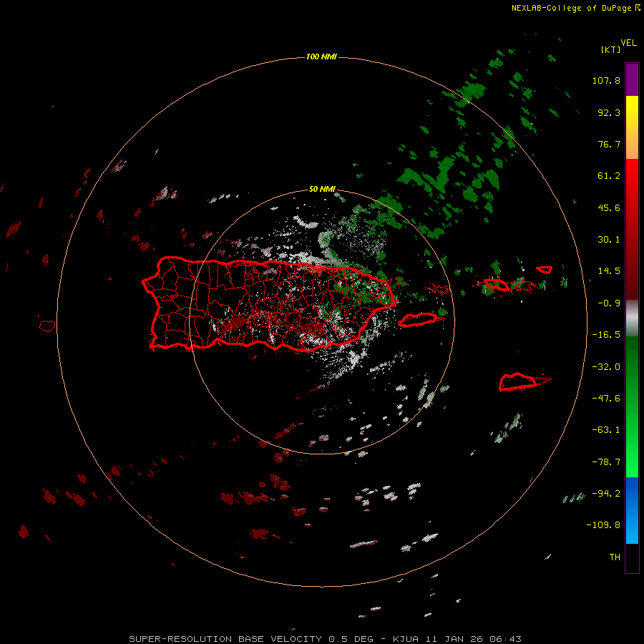Click the -32.0 legend value
Viewport: 644px width, 644px height.
606,367
